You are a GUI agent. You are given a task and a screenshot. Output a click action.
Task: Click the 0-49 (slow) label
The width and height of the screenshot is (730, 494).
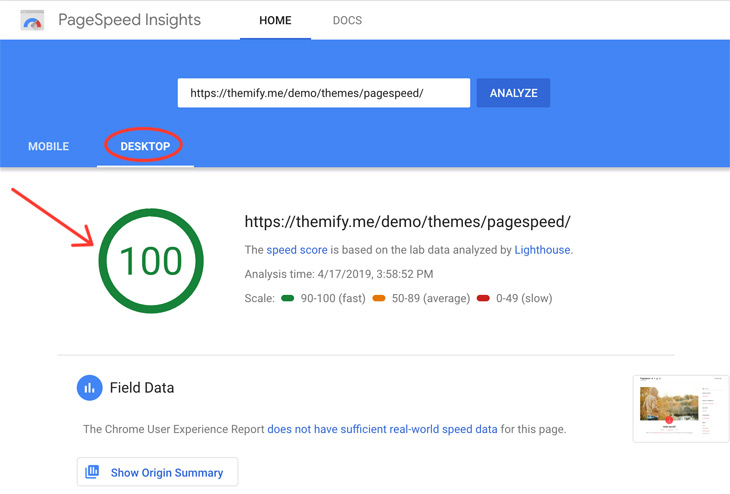coord(524,298)
